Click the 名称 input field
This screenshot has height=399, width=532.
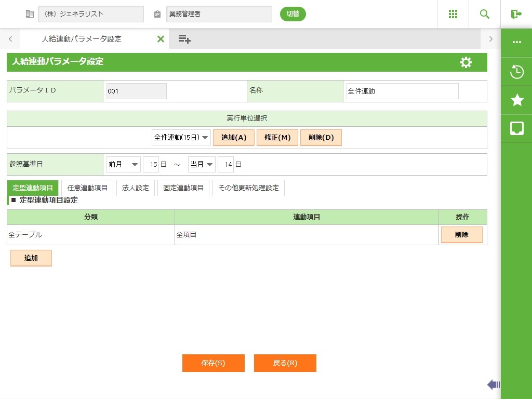tap(402, 91)
